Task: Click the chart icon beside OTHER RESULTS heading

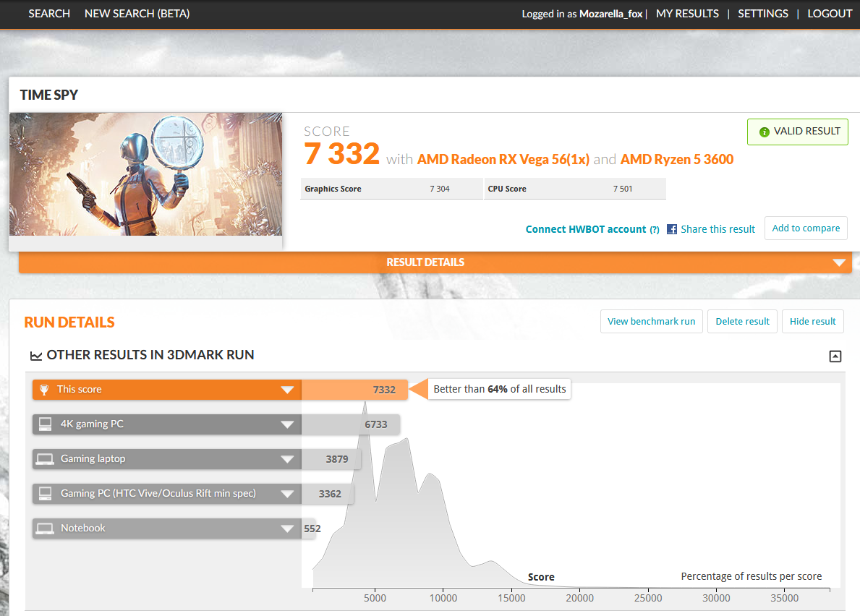Action: click(x=35, y=356)
